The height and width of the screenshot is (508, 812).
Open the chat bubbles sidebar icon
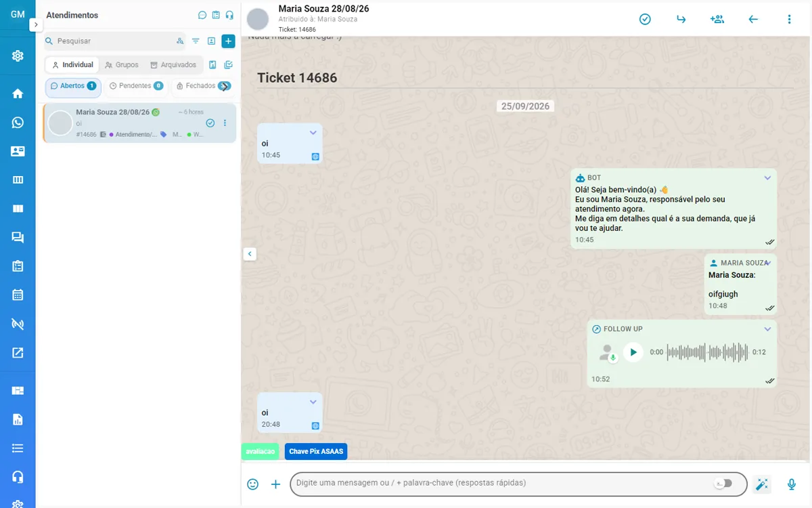coord(18,237)
